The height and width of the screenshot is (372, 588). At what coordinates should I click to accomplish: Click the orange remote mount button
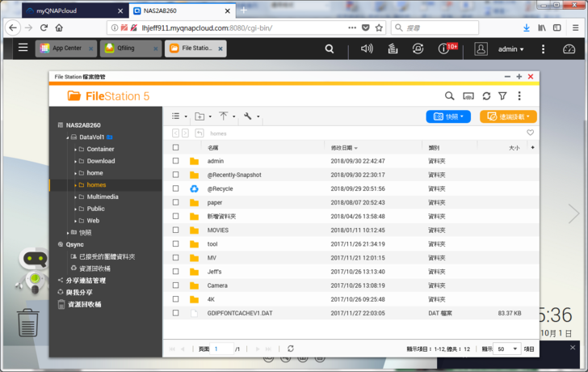pyautogui.click(x=508, y=116)
